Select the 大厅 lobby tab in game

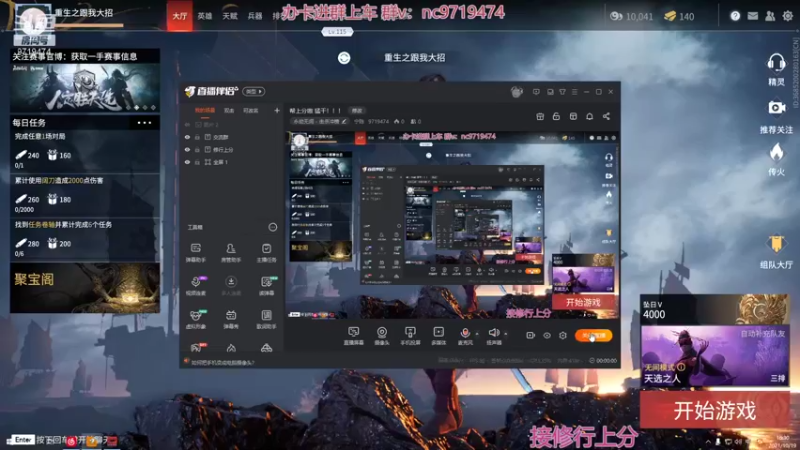[x=180, y=16]
